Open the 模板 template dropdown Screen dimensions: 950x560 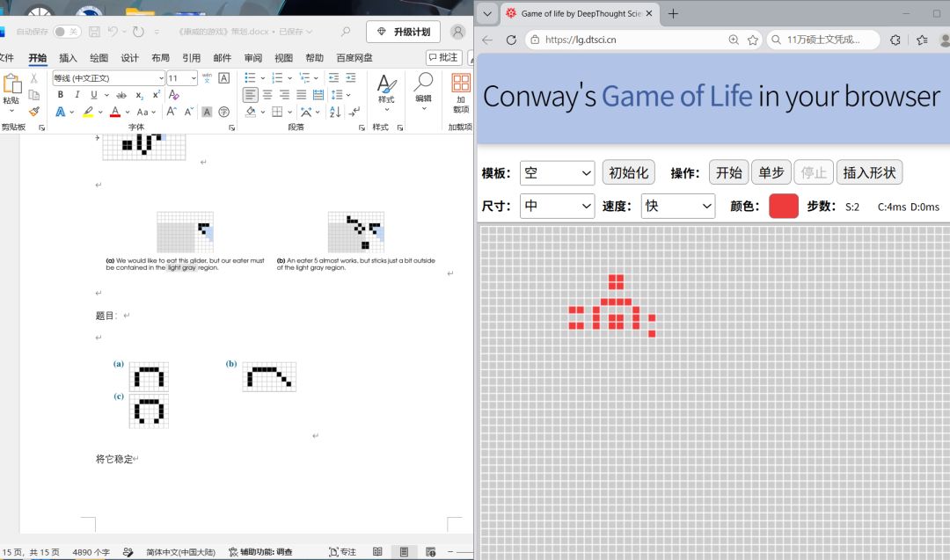pos(557,173)
